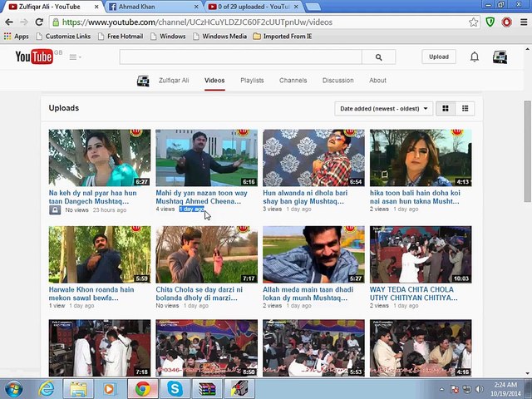
Task: Select the Chrome taskbar icon
Action: (143, 389)
